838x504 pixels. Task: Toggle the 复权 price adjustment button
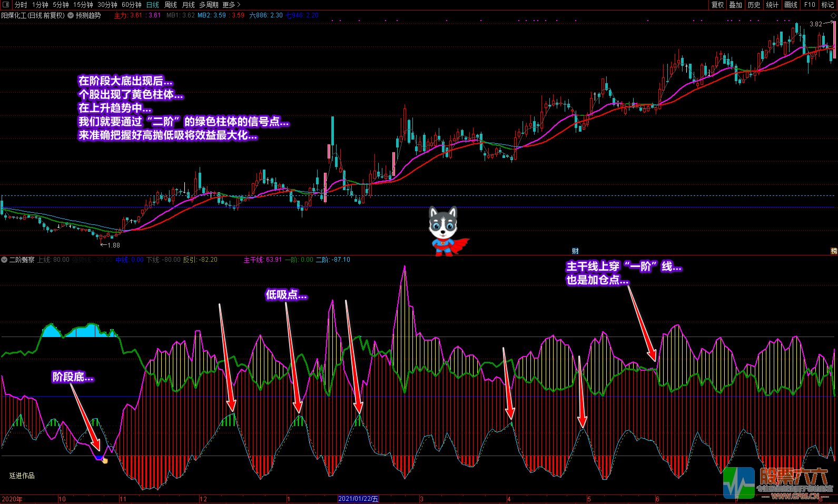click(x=717, y=5)
